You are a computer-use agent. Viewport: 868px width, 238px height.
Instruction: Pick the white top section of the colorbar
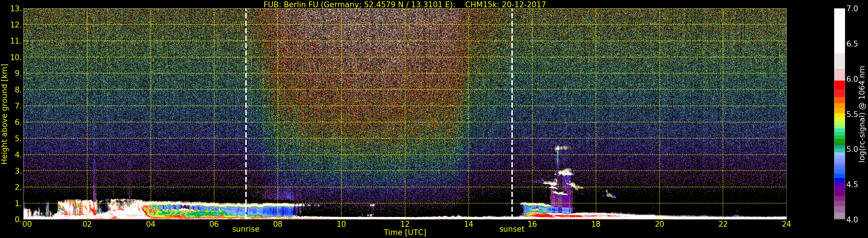point(839,31)
